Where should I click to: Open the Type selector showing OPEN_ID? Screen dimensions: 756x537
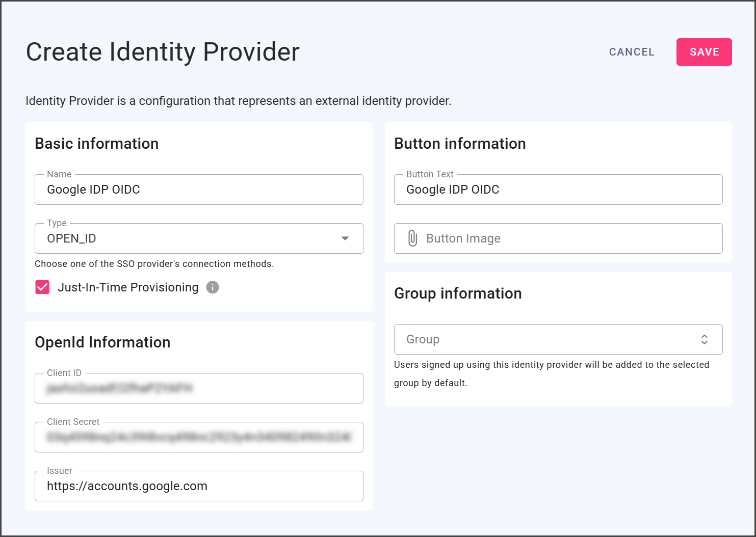[189, 238]
